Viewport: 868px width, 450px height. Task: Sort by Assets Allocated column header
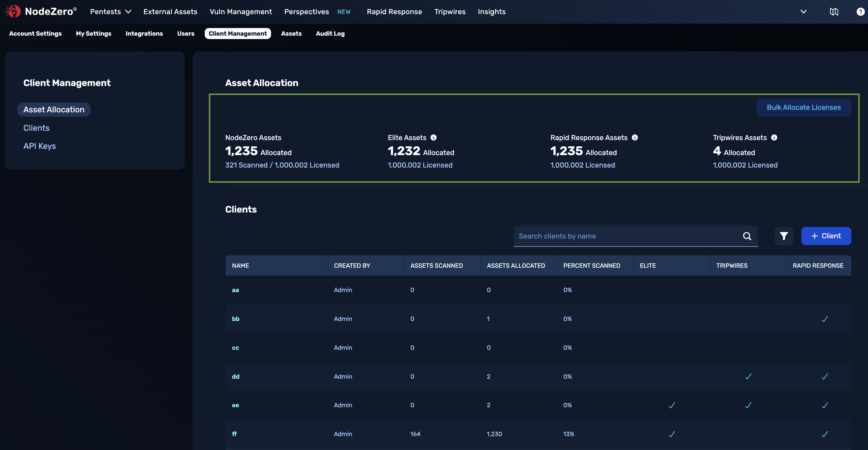click(x=515, y=265)
